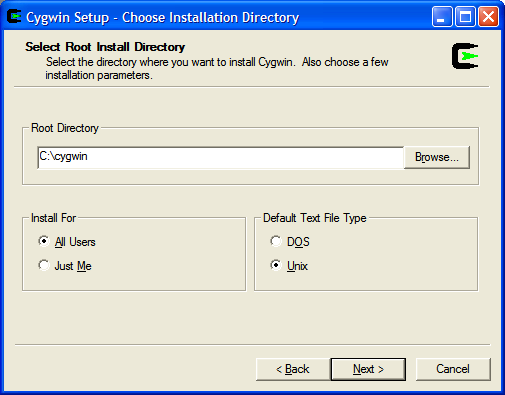The height and width of the screenshot is (395, 505).
Task: Cancel the Cygwin installation
Action: point(453,369)
